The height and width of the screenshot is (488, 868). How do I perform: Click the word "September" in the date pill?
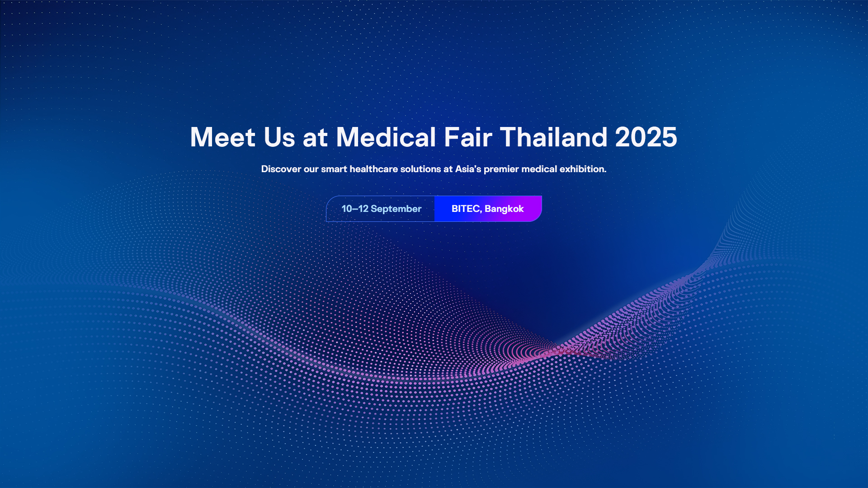(x=396, y=209)
